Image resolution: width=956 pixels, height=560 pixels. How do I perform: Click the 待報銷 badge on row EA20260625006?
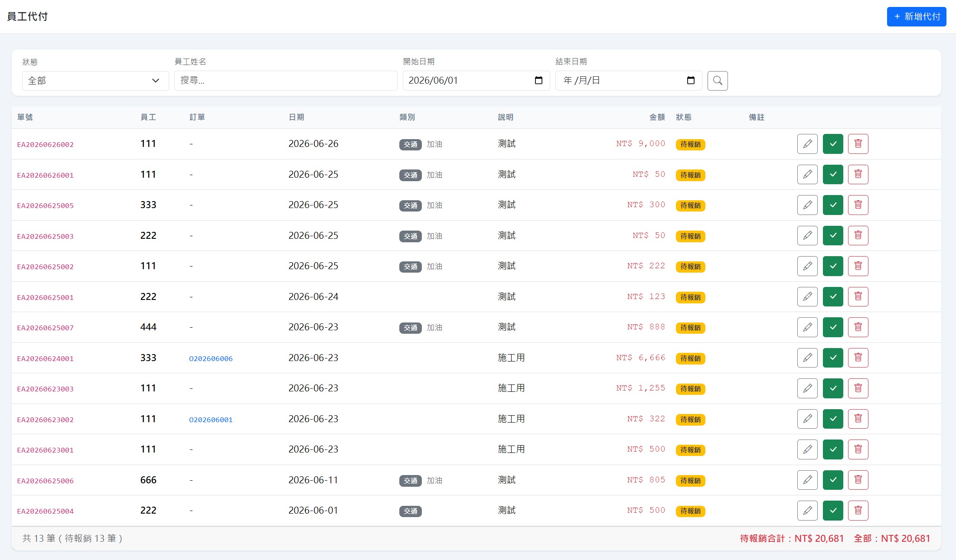(690, 480)
